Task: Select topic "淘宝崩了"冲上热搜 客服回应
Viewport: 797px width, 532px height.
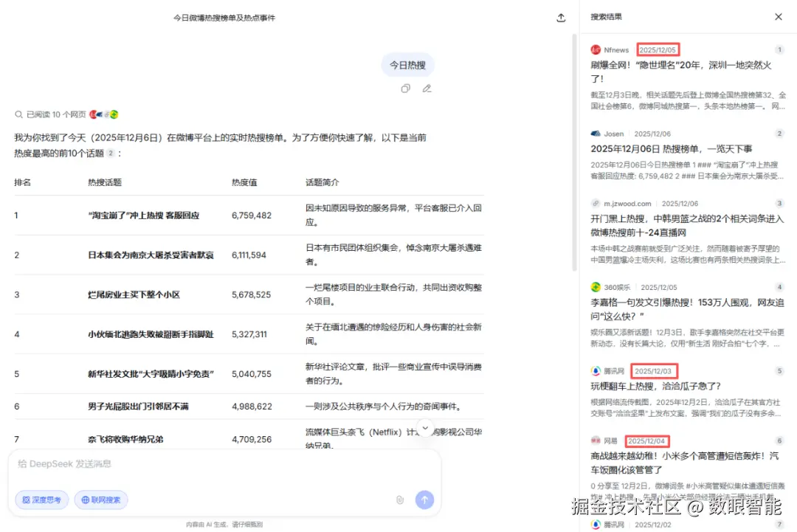Action: pyautogui.click(x=144, y=215)
